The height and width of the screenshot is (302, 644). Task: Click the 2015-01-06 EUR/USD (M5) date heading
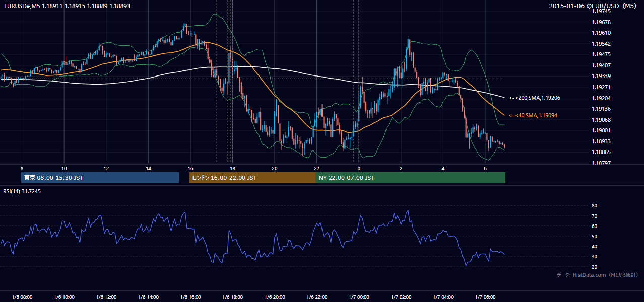click(x=593, y=6)
